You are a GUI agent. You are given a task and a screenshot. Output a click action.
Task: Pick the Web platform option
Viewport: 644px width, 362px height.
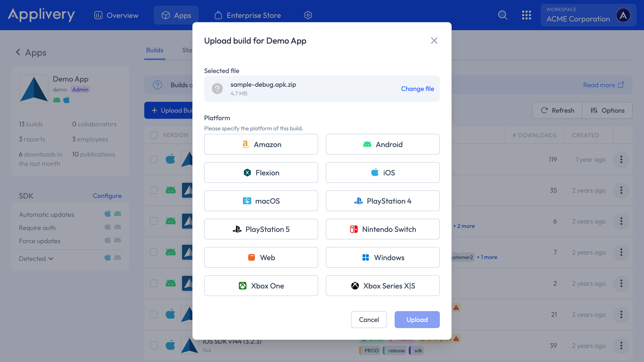coord(261,257)
